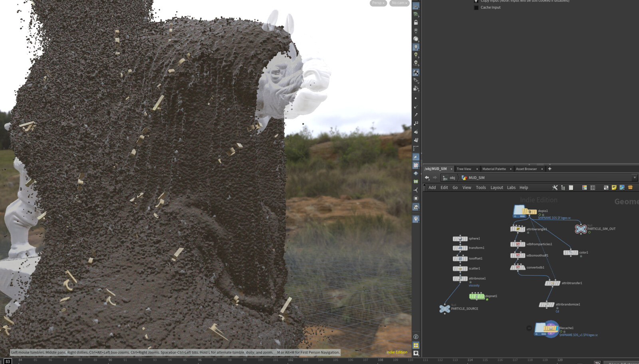Switch to the Asset Browser tab
The width and height of the screenshot is (639, 364).
coord(526,169)
